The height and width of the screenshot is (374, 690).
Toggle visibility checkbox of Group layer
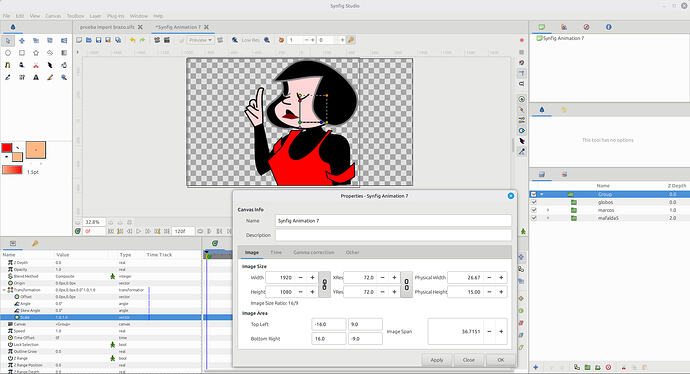534,194
